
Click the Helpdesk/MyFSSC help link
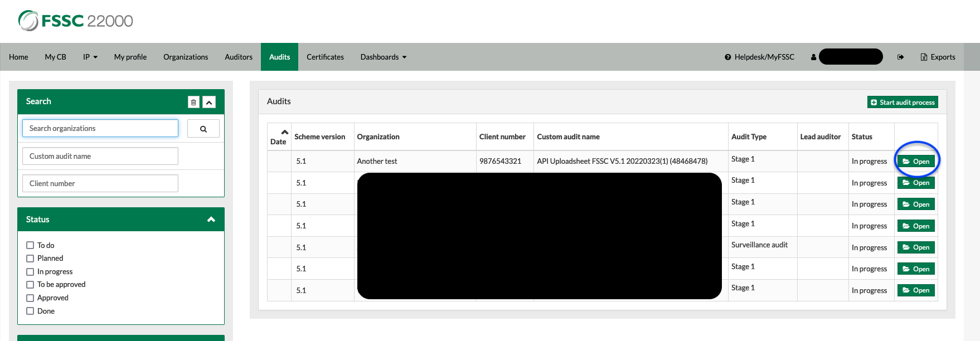tap(759, 57)
